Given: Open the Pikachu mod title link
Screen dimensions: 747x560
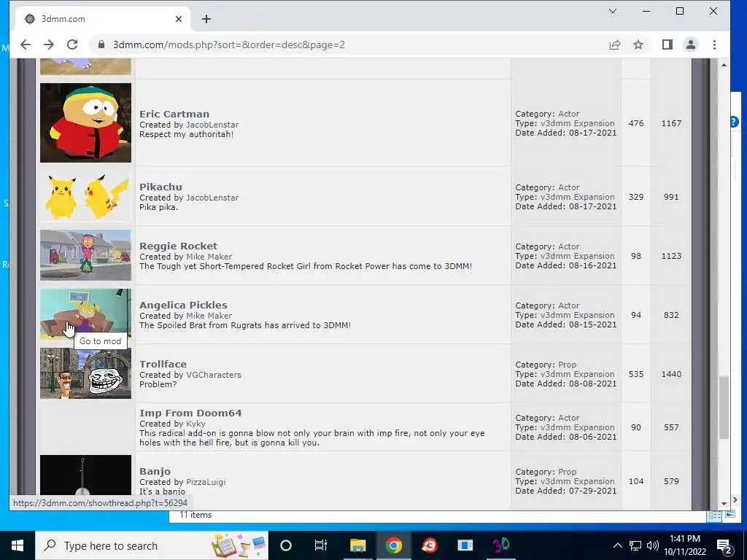Looking at the screenshot, I should (160, 187).
